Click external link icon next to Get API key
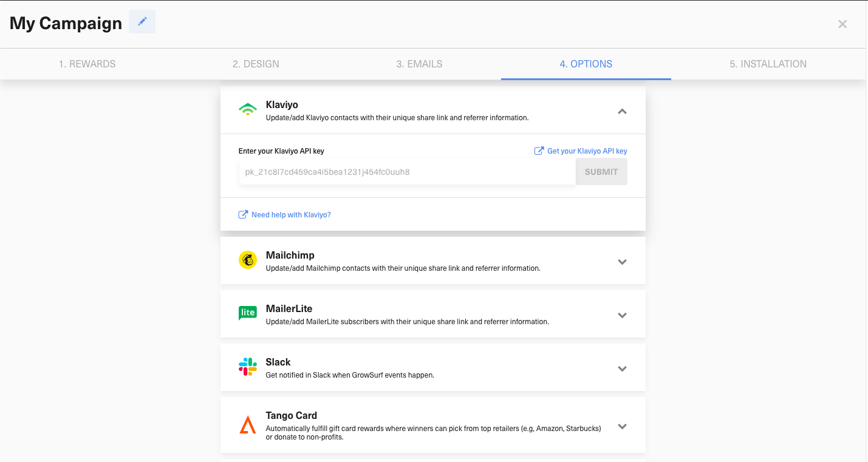 click(x=539, y=151)
